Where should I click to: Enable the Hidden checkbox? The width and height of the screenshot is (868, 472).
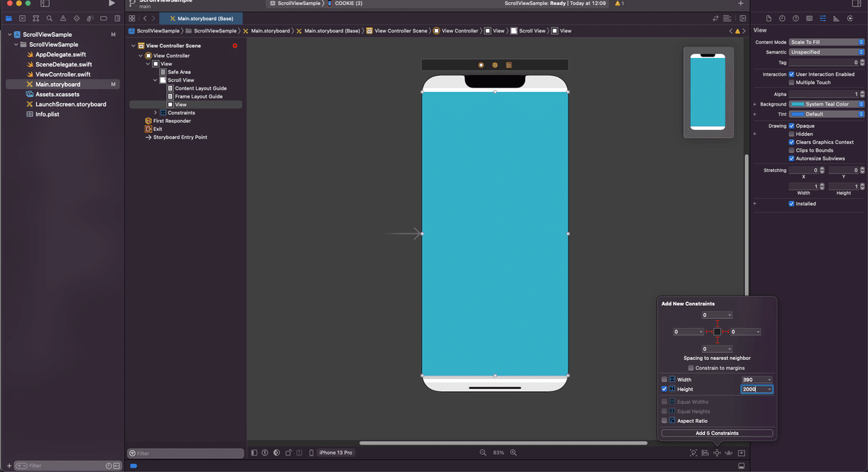[791, 134]
